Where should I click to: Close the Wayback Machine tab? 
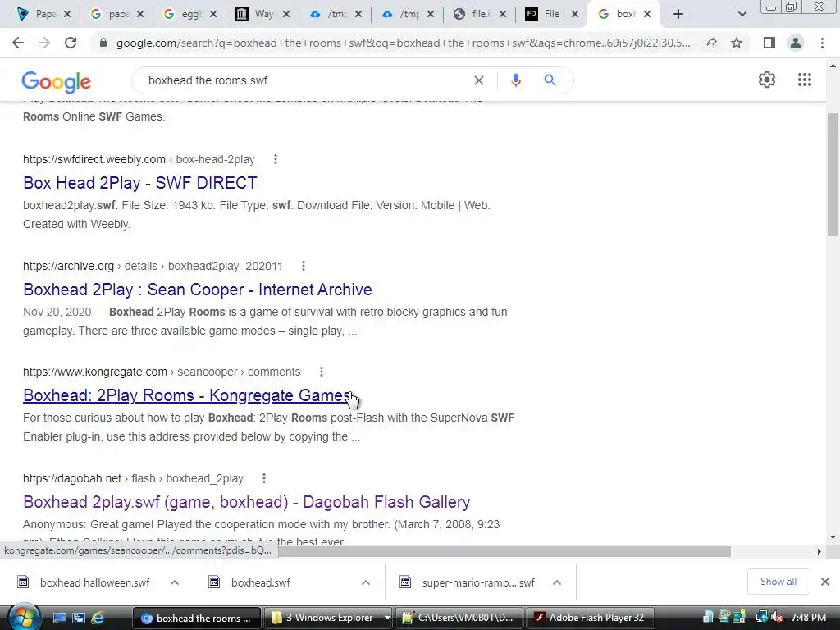click(x=286, y=14)
